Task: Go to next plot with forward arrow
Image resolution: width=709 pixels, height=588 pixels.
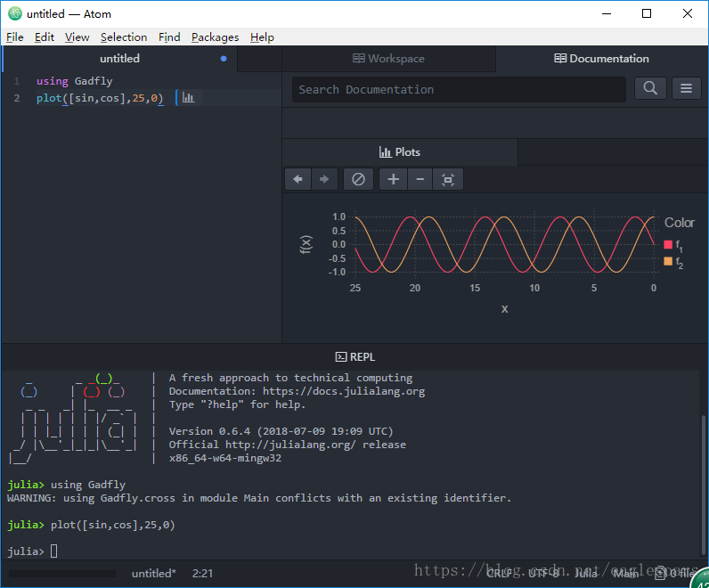Action: pyautogui.click(x=324, y=180)
